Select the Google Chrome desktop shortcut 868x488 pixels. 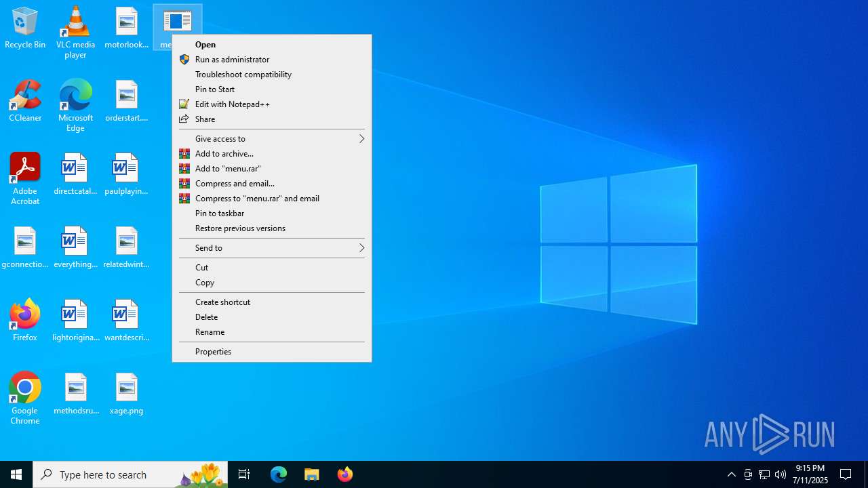tap(25, 399)
